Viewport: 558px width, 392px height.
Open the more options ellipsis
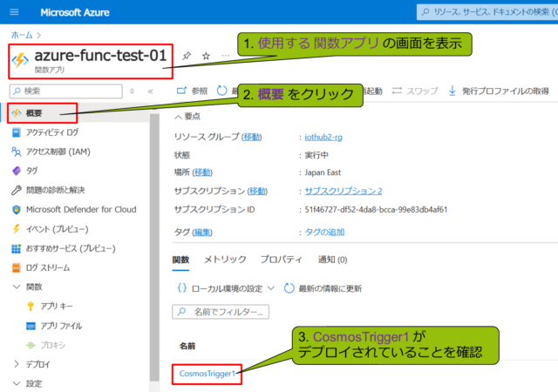coord(225,56)
